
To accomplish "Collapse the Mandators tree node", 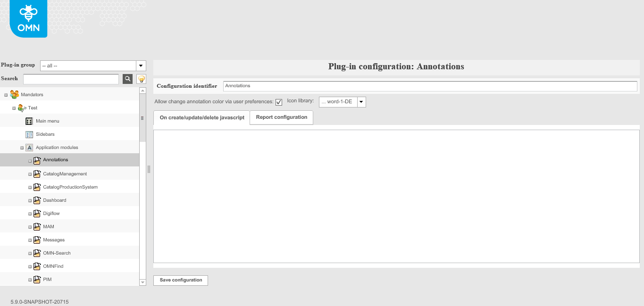I will click(7, 94).
